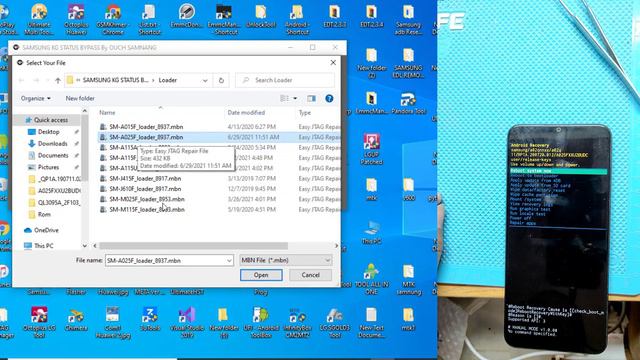Select Pictures in the navigation pane
Image resolution: width=640 pixels, height=360 pixels.
coord(49,167)
